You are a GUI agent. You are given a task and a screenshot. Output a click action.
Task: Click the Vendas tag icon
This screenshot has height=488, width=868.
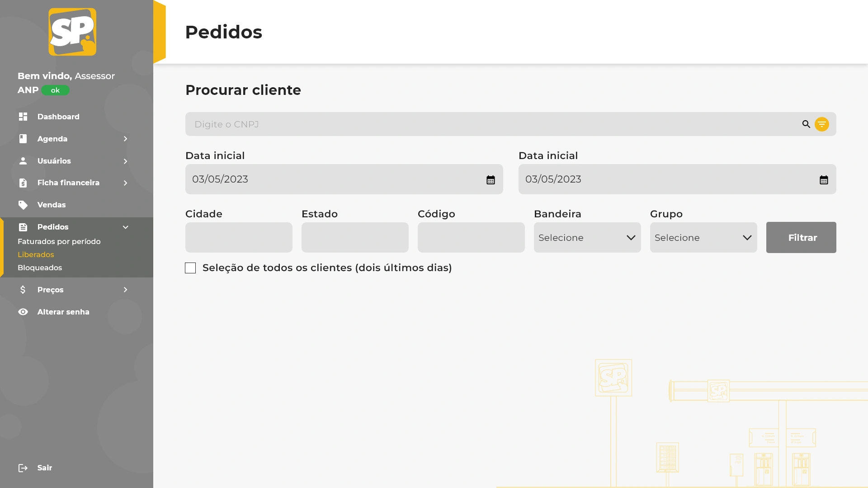click(x=23, y=205)
